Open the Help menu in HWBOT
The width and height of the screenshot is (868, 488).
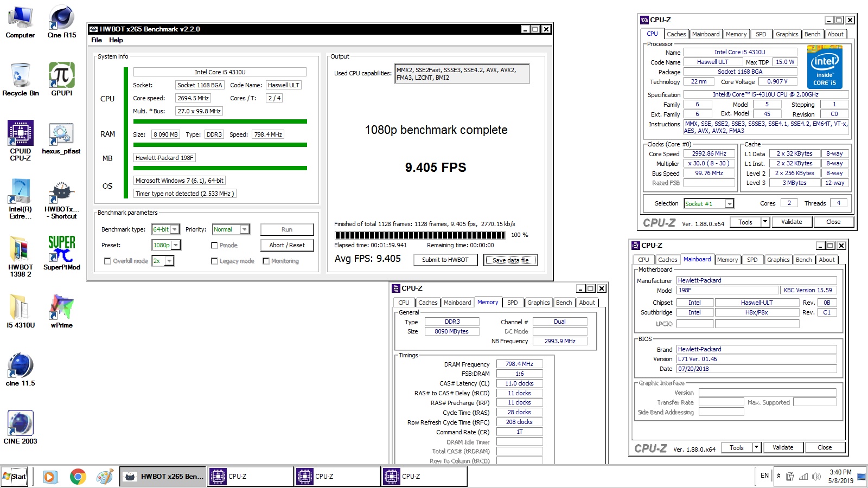116,40
